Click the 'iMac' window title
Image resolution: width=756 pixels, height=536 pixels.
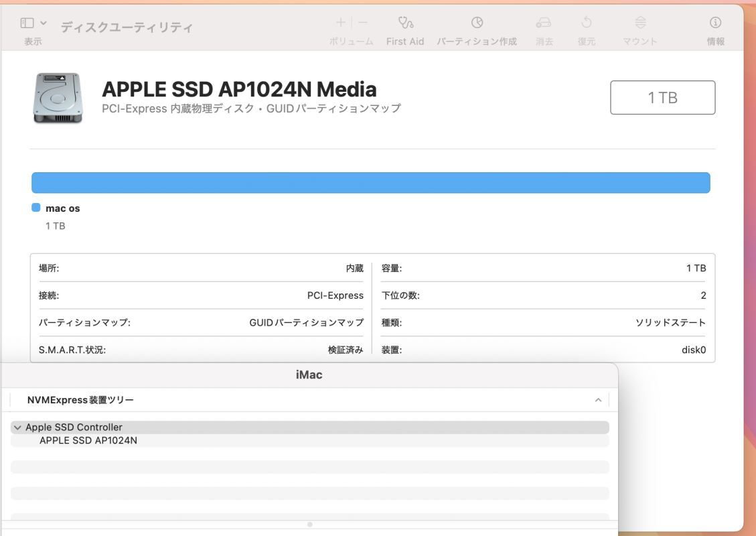click(309, 375)
